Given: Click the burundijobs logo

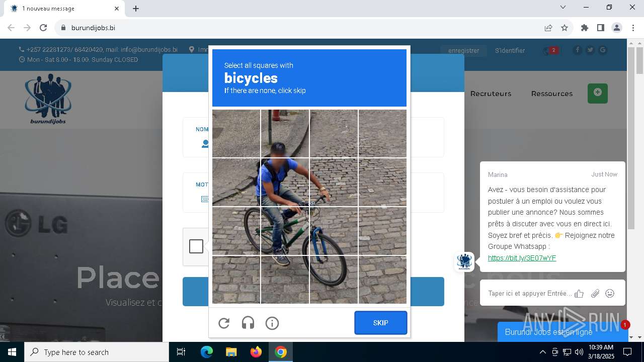Looking at the screenshot, I should 48,99.
